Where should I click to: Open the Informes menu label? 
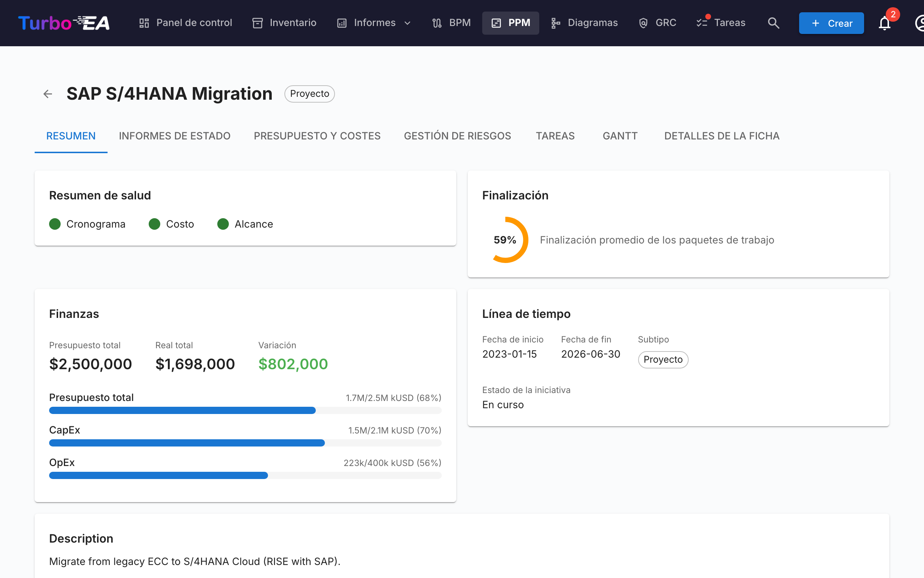point(375,23)
